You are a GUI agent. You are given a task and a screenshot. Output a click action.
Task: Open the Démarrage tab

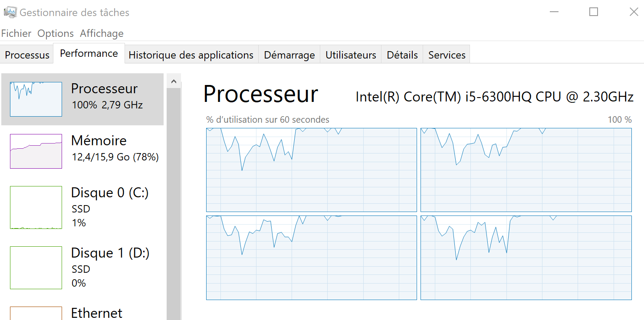pos(289,55)
